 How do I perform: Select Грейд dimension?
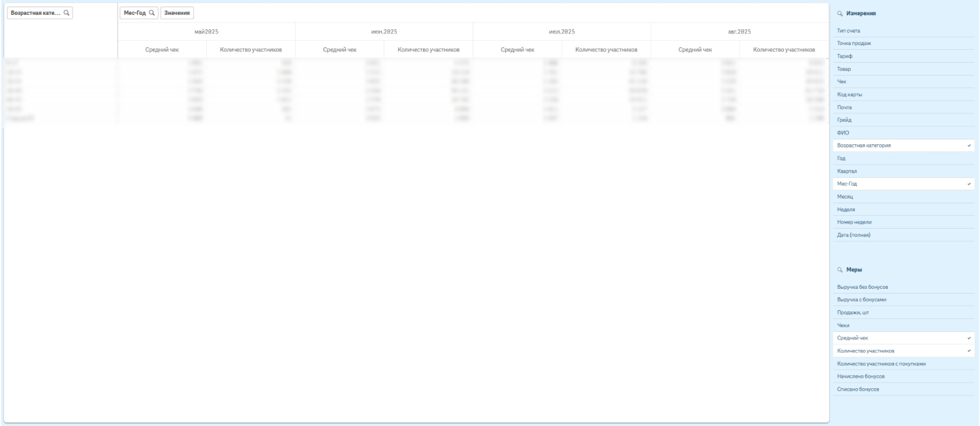(844, 120)
